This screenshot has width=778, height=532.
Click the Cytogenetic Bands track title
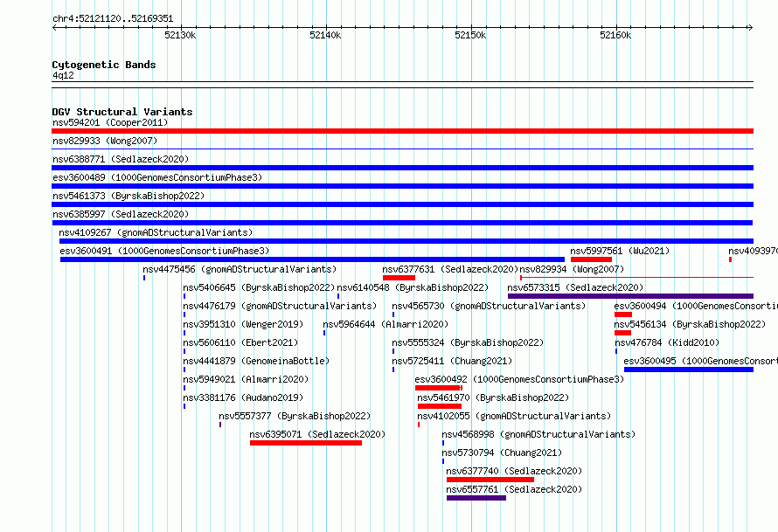point(104,65)
